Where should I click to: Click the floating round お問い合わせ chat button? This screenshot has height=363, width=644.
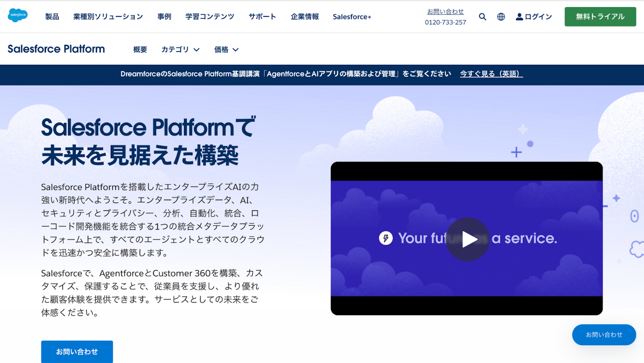tap(604, 335)
